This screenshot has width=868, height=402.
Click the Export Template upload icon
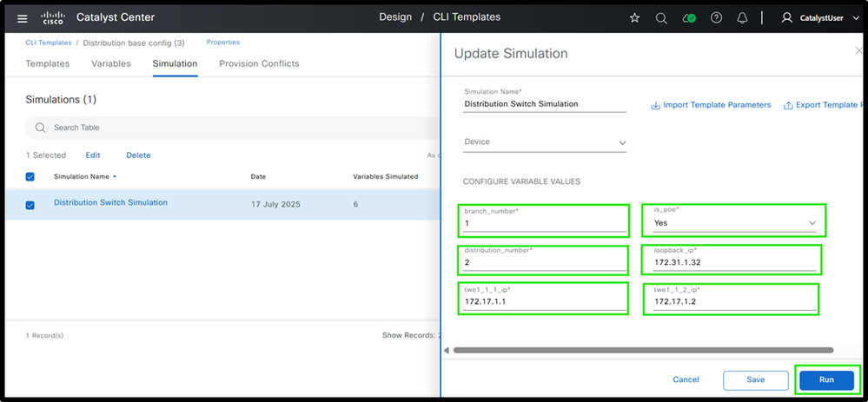click(x=788, y=105)
